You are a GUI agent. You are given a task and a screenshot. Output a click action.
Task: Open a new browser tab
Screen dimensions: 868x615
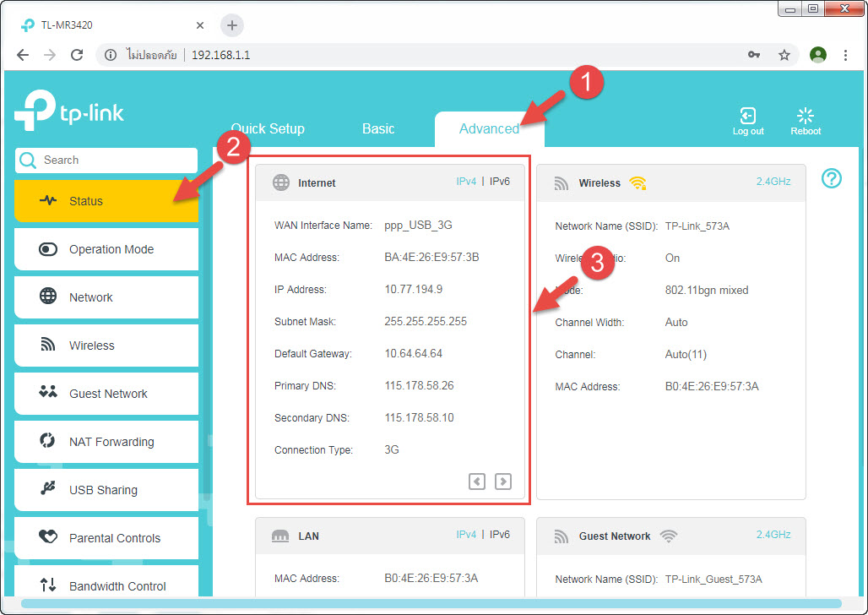(232, 25)
